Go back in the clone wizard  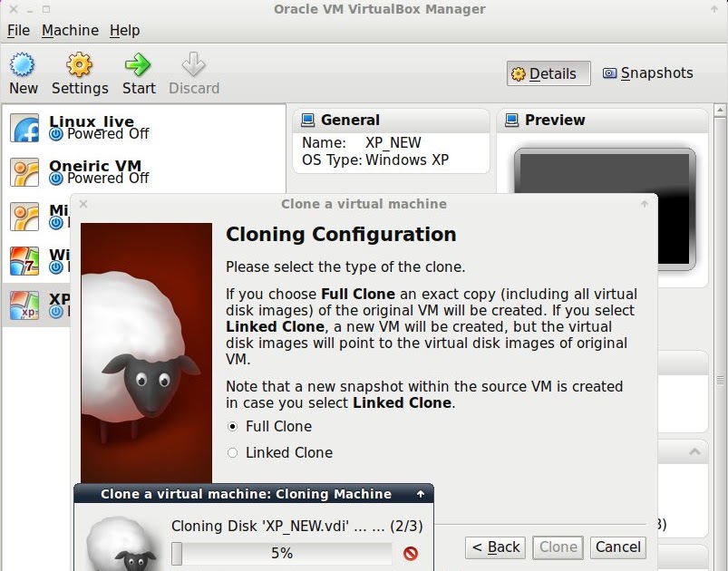(x=494, y=547)
